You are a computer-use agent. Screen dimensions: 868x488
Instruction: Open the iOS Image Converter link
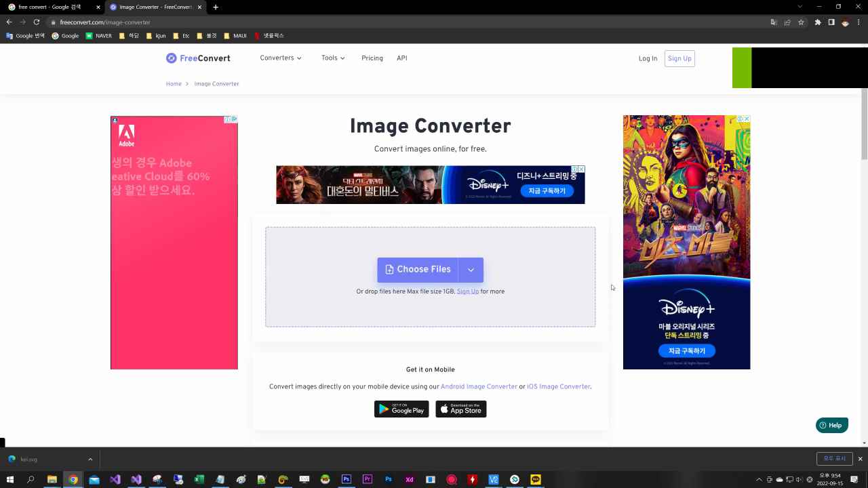pos(558,387)
